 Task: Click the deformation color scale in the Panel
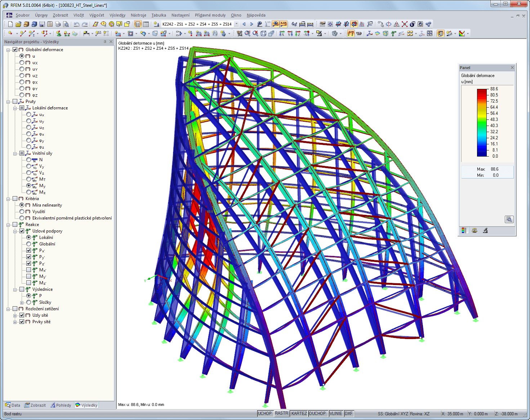tap(482, 122)
